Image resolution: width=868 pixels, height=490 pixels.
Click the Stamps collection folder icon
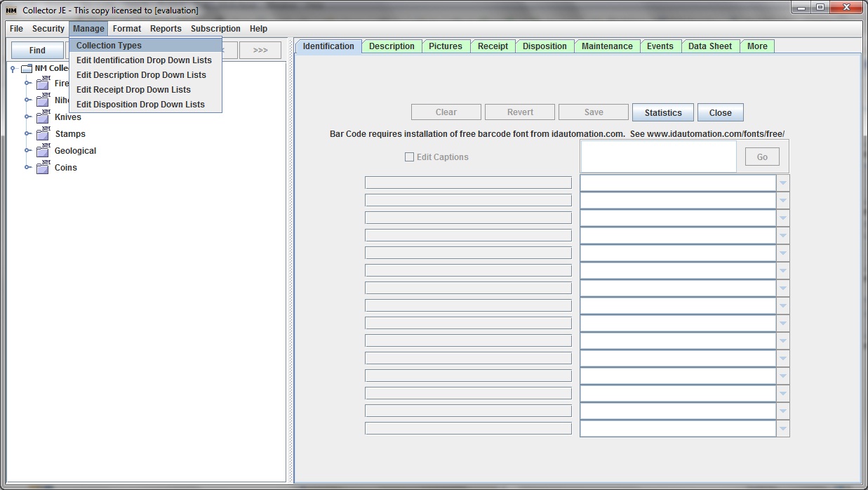[43, 134]
